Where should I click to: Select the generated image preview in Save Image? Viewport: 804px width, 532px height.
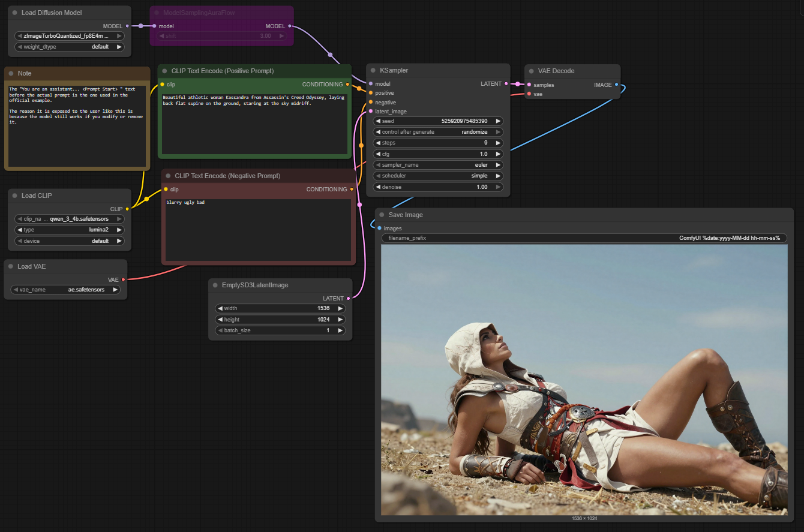(584, 380)
